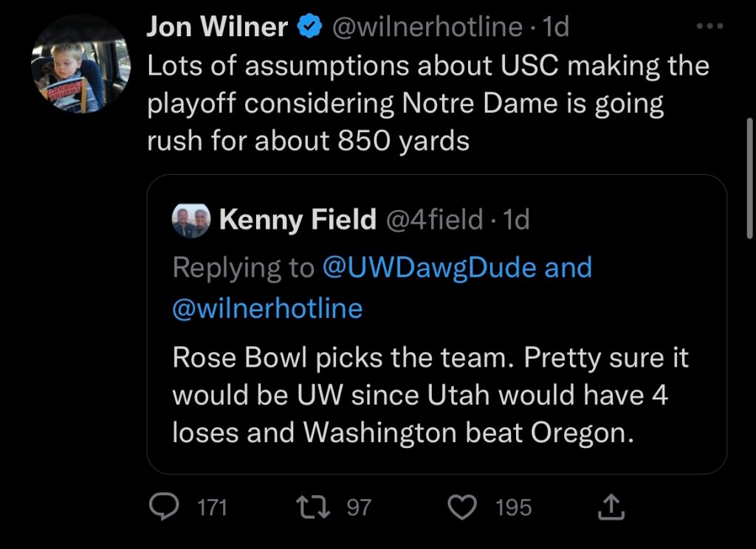
Task: Click the Jon Wilner display name
Action: click(218, 27)
